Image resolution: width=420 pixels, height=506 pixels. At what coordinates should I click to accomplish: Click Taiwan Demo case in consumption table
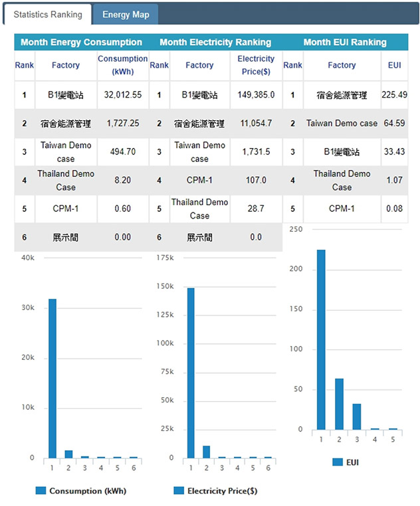66,152
